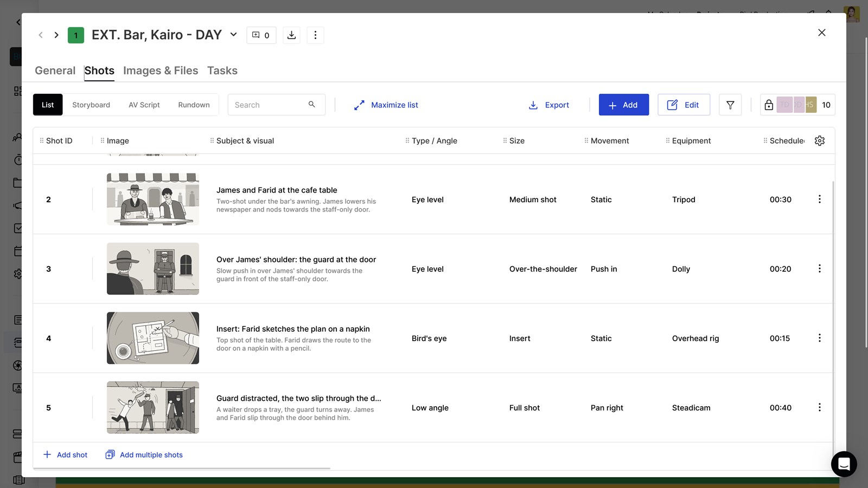Click the blue Add button
The width and height of the screenshot is (868, 488).
(x=624, y=105)
